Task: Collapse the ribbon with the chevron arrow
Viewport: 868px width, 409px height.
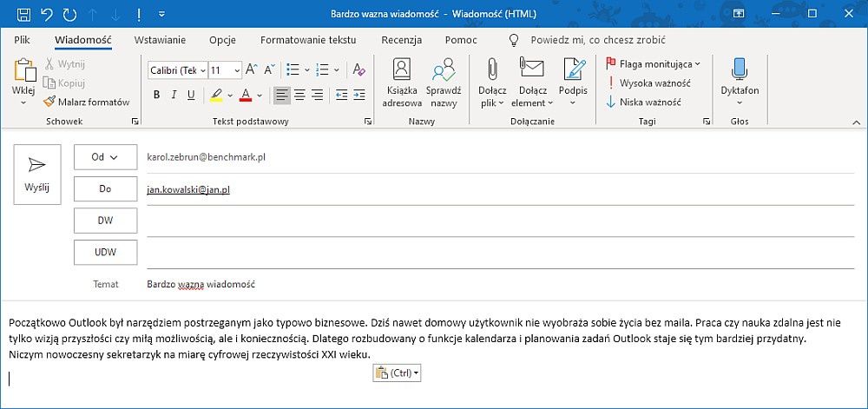Action: 857,122
